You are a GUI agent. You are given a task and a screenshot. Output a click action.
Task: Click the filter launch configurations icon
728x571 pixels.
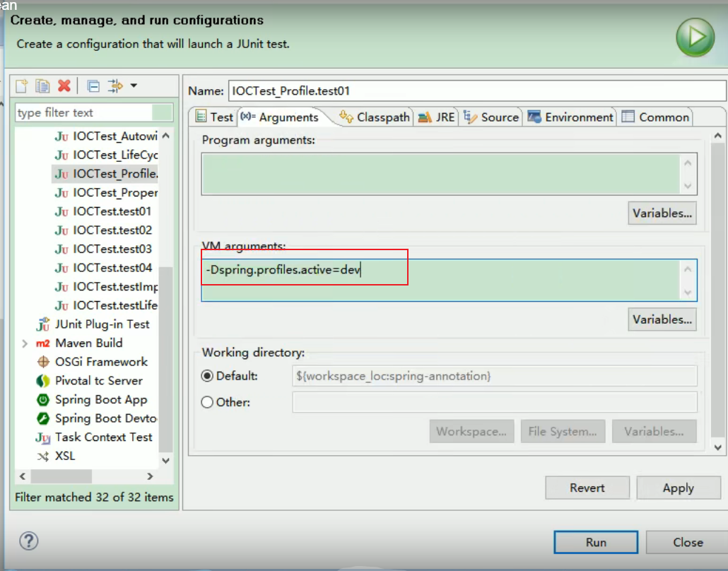[x=115, y=86]
